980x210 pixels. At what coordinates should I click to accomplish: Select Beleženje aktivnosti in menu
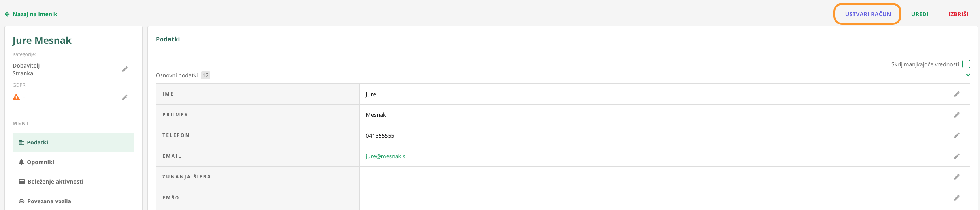55,182
